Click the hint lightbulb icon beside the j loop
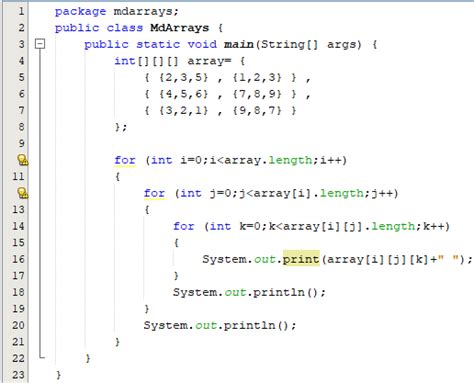 pyautogui.click(x=23, y=193)
